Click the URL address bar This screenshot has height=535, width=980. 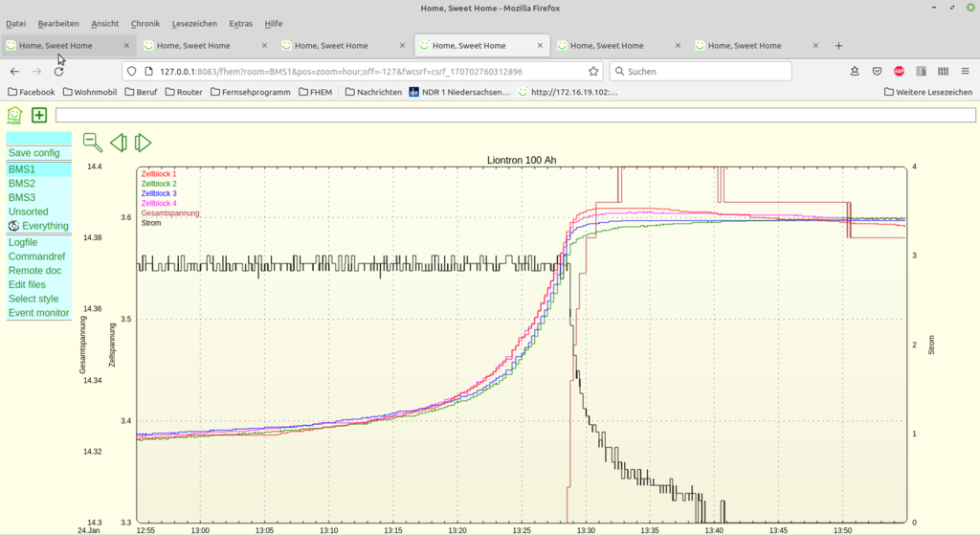click(363, 71)
